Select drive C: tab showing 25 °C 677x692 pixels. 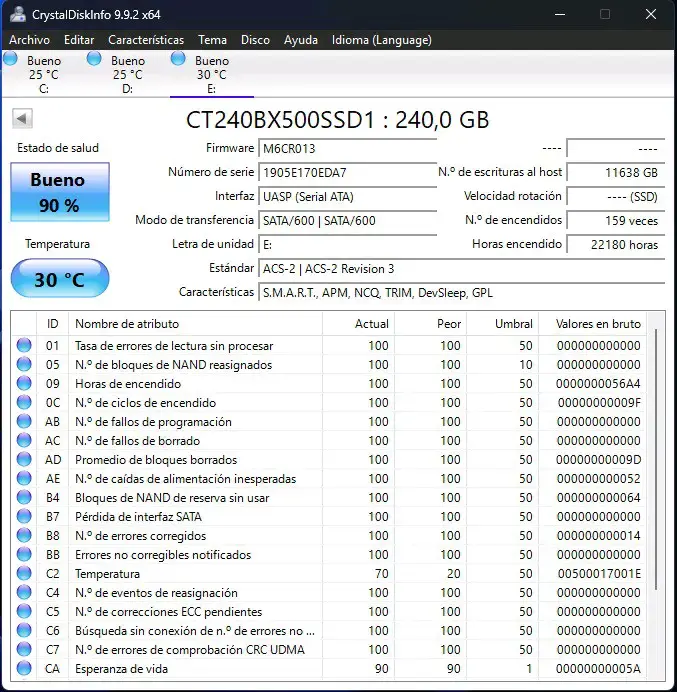[43, 74]
